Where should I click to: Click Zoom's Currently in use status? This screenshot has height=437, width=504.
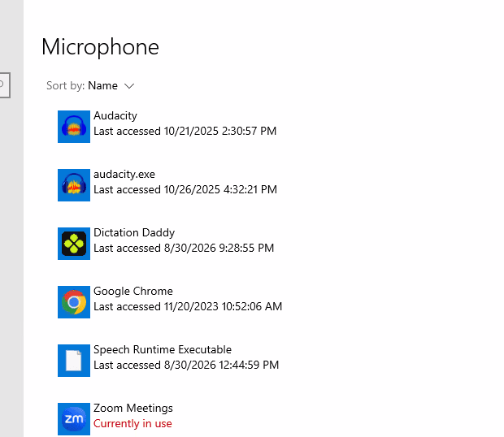(x=133, y=423)
